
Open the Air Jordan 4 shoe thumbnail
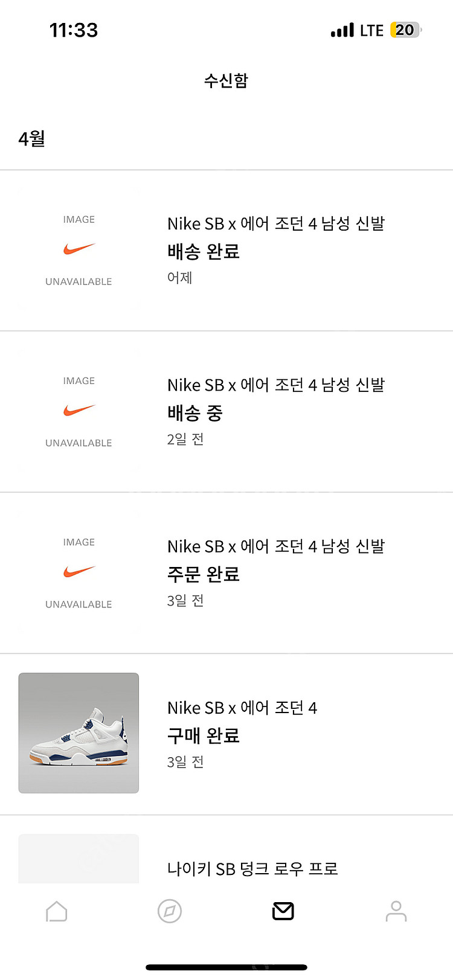[79, 733]
